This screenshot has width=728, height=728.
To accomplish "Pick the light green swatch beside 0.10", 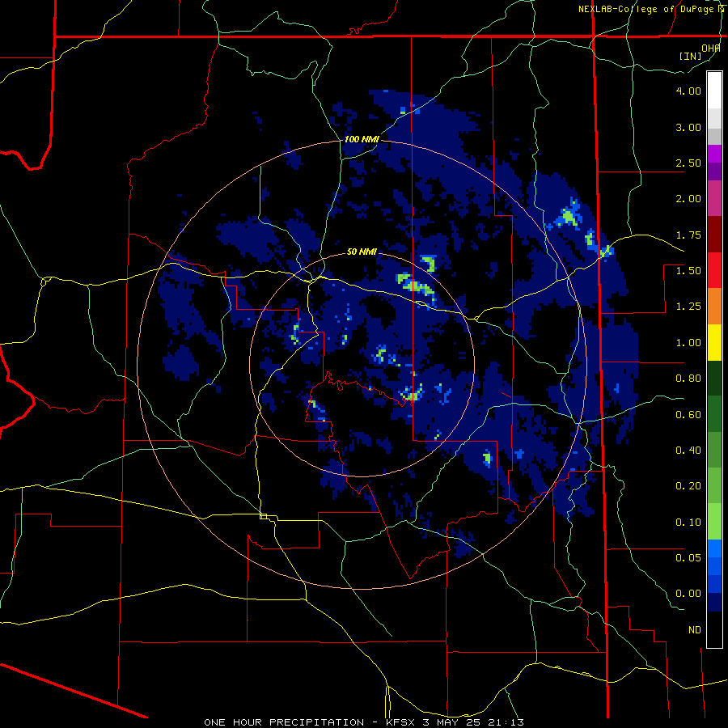I will 714,522.
